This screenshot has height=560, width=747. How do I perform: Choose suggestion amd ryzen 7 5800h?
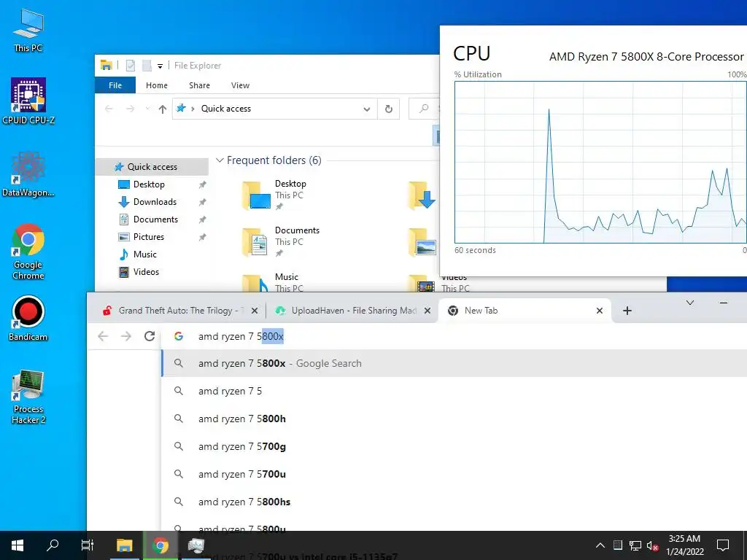(454, 419)
